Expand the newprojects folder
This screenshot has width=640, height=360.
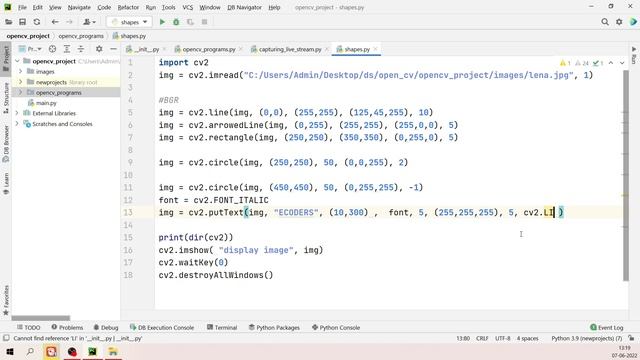(x=20, y=82)
